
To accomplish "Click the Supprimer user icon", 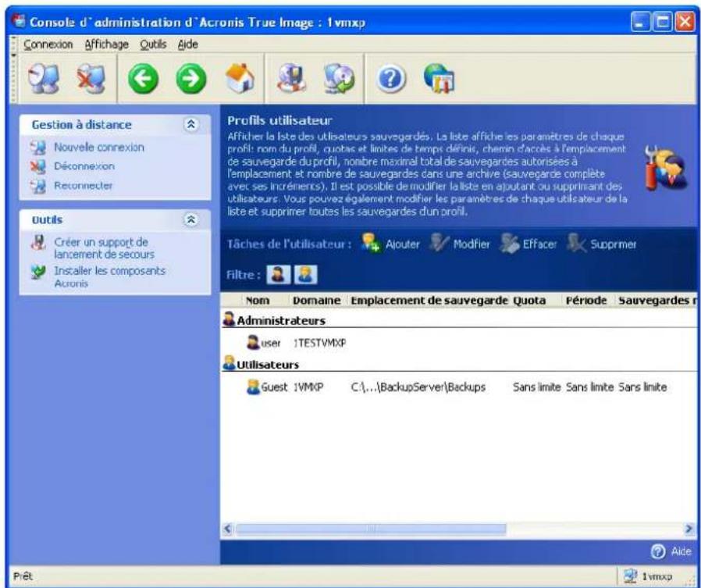I will point(576,244).
